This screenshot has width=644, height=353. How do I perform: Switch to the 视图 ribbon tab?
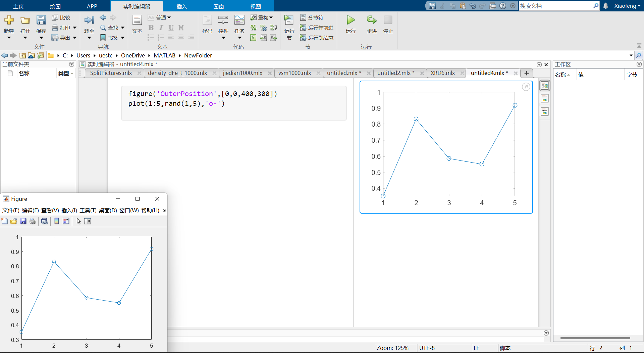point(255,6)
